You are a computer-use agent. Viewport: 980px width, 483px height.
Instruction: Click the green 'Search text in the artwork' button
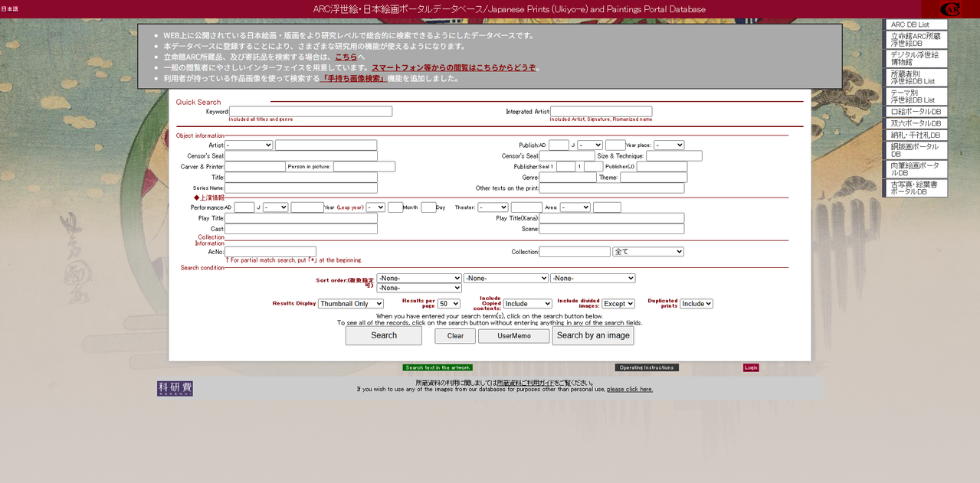[438, 367]
